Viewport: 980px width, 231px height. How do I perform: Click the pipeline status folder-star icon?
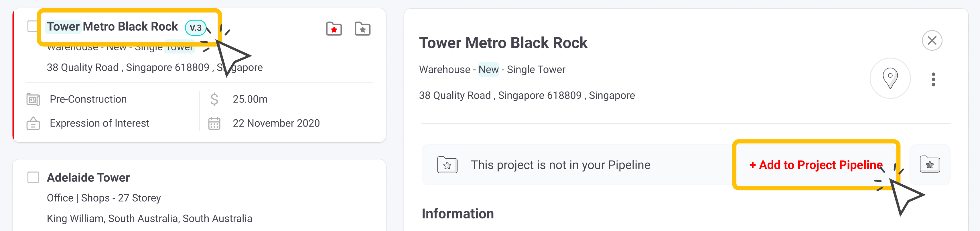(447, 165)
